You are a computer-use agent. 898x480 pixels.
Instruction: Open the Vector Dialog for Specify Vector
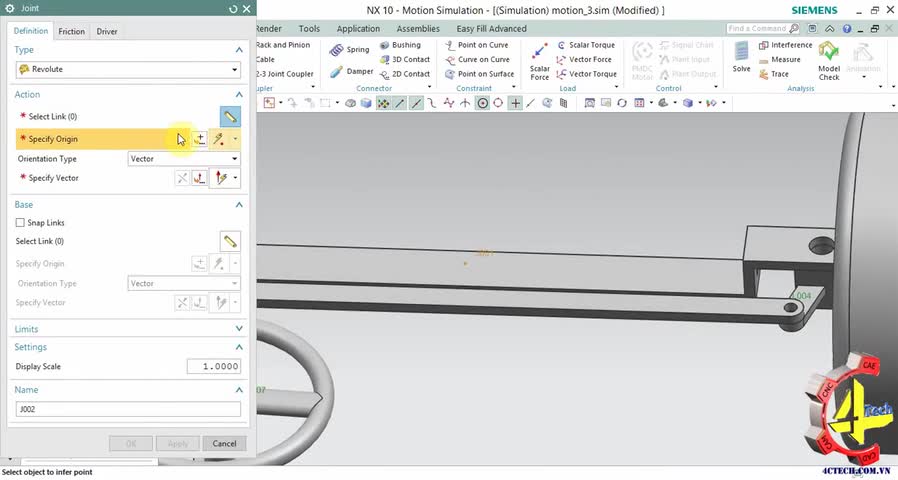pyautogui.click(x=199, y=178)
